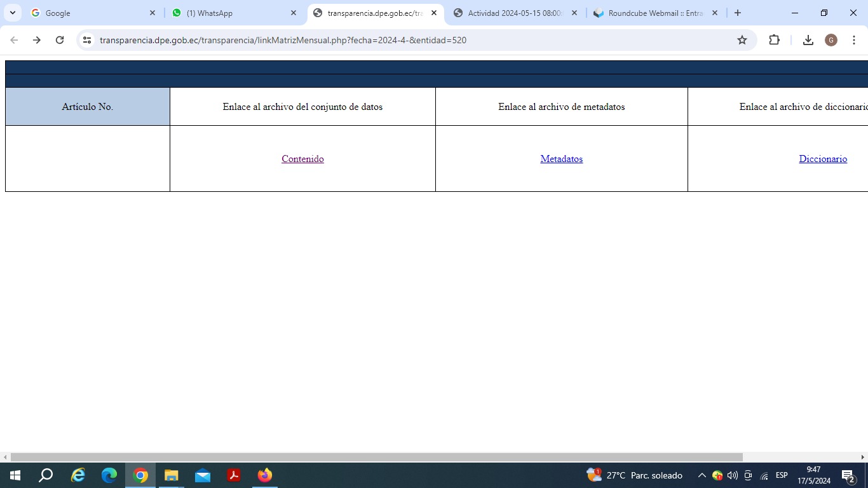Click the horizontal scrollbar right arrow
868x488 pixels.
tap(863, 457)
